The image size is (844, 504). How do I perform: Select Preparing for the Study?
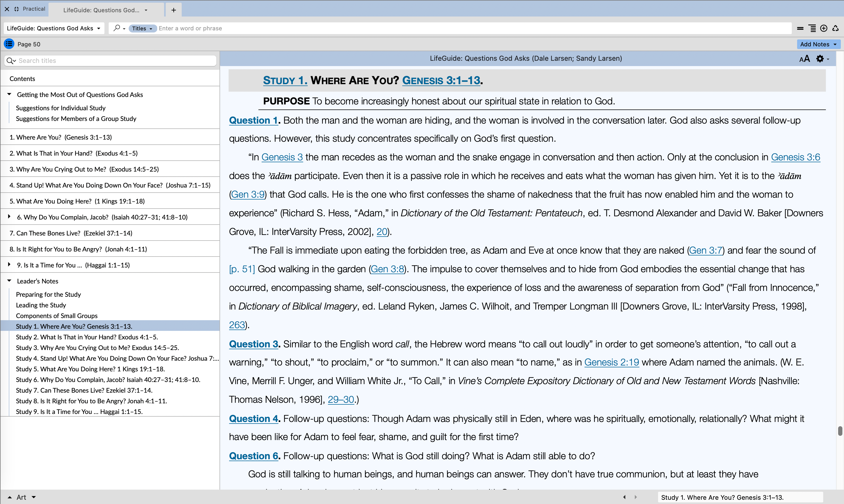coord(48,294)
